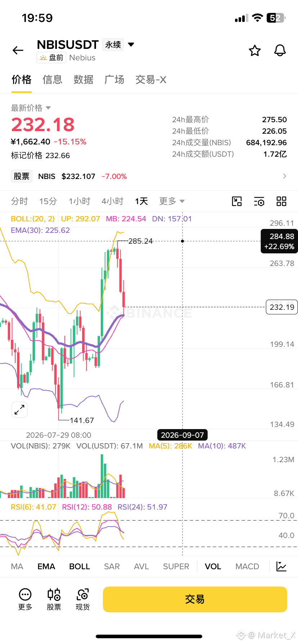Tap the 285.24 high marker on chart
The width and height of the screenshot is (298, 644).
pos(141,241)
